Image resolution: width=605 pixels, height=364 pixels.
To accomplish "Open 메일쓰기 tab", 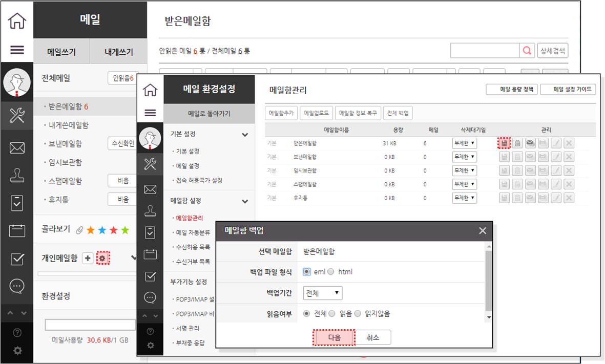I will click(x=61, y=52).
